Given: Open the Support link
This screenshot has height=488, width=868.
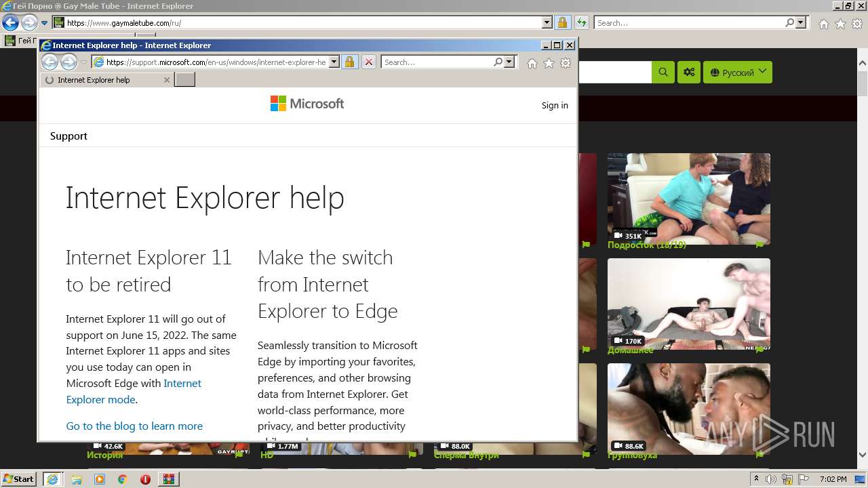Looking at the screenshot, I should (x=68, y=136).
